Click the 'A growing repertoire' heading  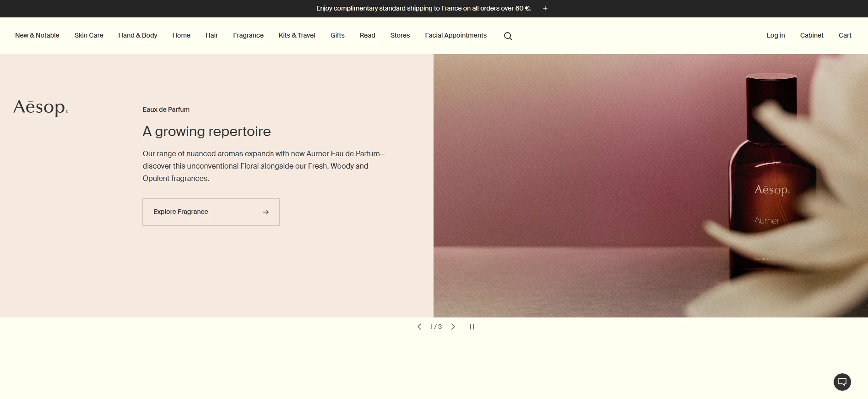click(206, 131)
